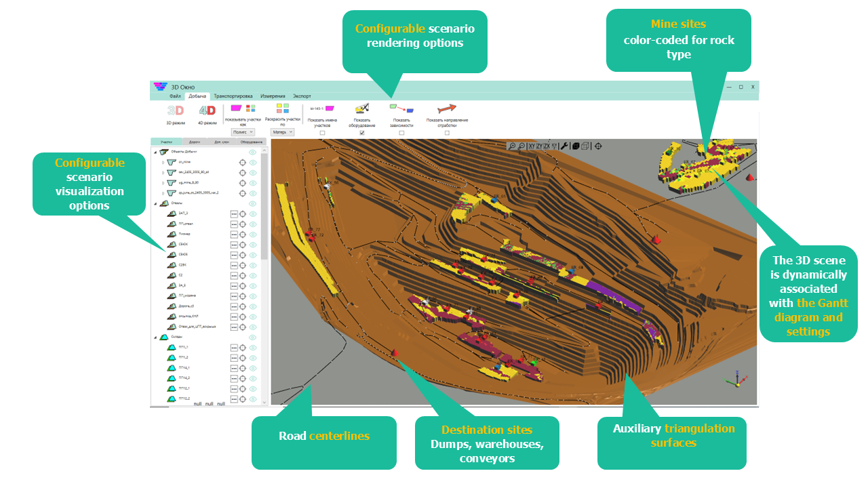Set view to XY plane

tap(532, 146)
